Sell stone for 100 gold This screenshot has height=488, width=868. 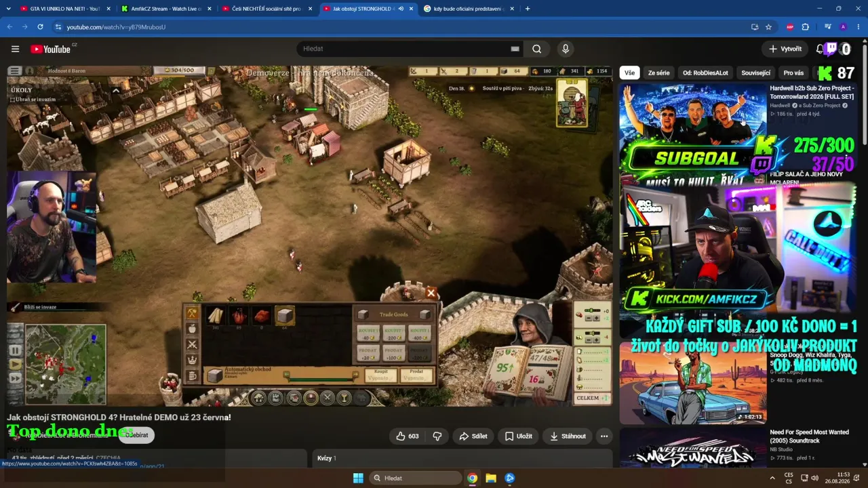[394, 353]
